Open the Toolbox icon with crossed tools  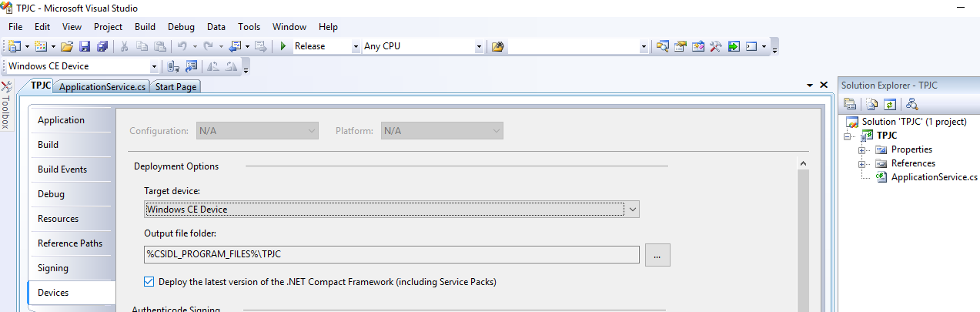click(6, 87)
